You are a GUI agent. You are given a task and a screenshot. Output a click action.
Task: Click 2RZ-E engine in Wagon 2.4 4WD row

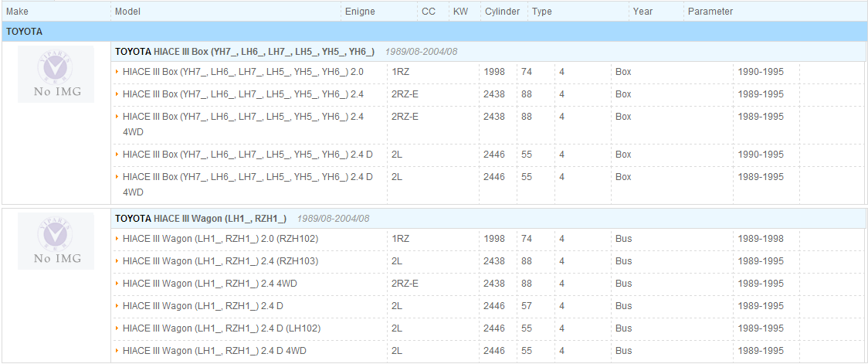[x=405, y=283]
